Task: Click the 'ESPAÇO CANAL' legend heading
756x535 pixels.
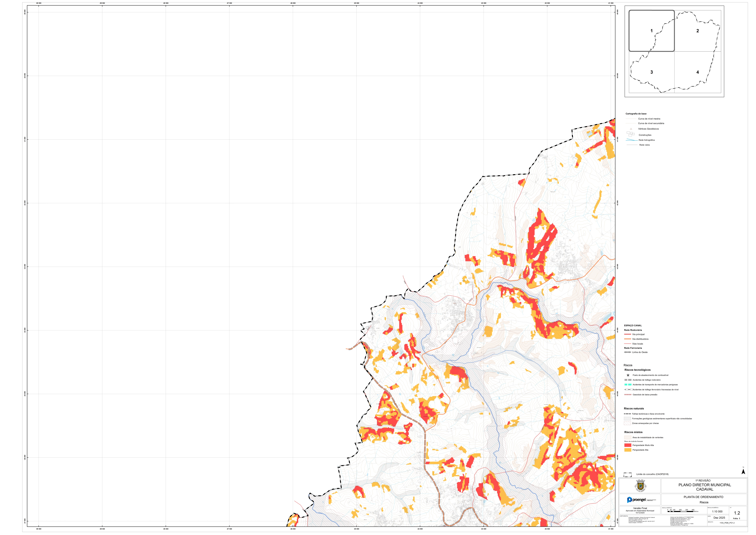Action: click(x=633, y=326)
